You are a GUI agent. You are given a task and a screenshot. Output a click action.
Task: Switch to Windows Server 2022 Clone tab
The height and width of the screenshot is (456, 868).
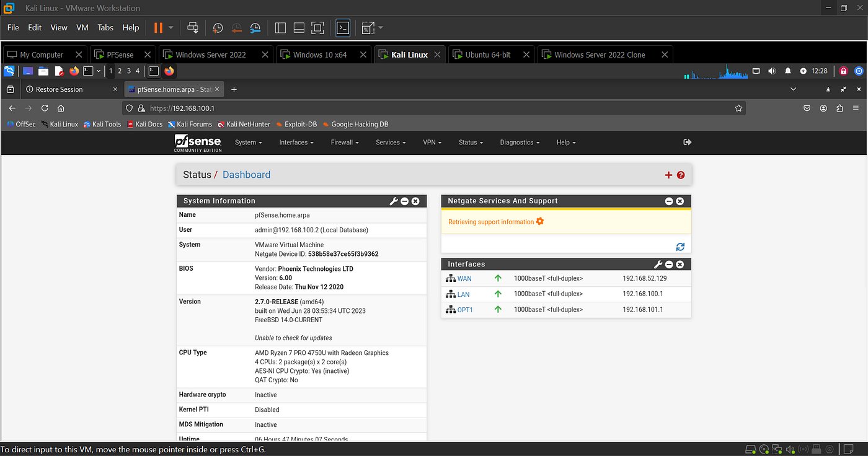[x=604, y=55]
